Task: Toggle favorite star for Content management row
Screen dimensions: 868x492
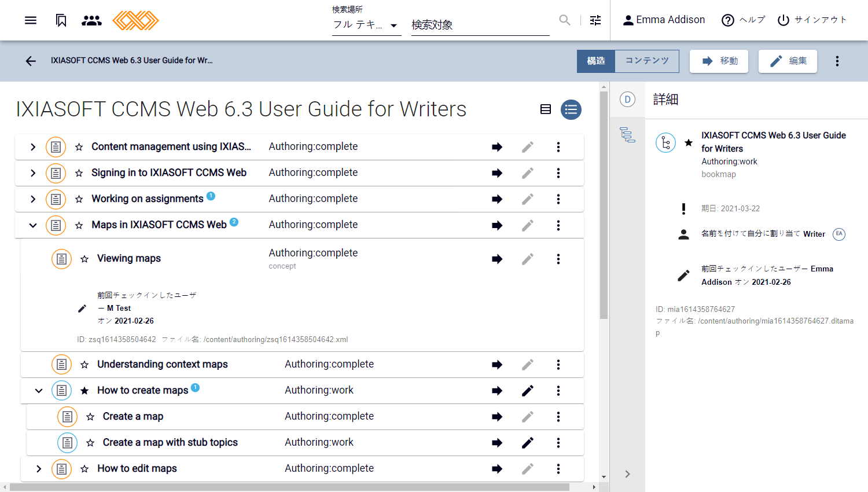Action: (79, 147)
